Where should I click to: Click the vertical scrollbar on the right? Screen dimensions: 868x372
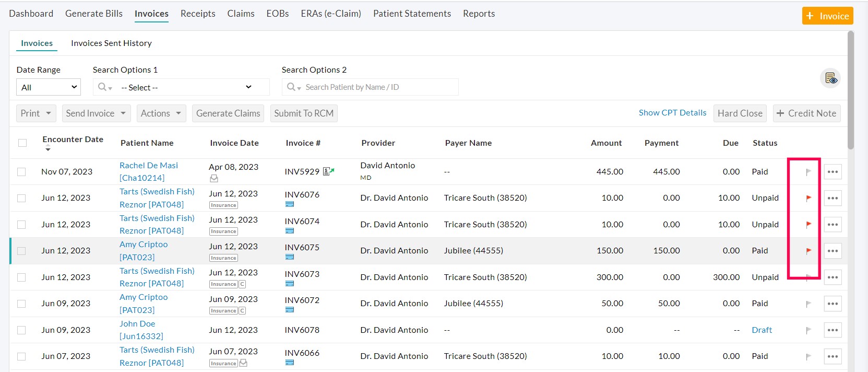click(x=851, y=89)
